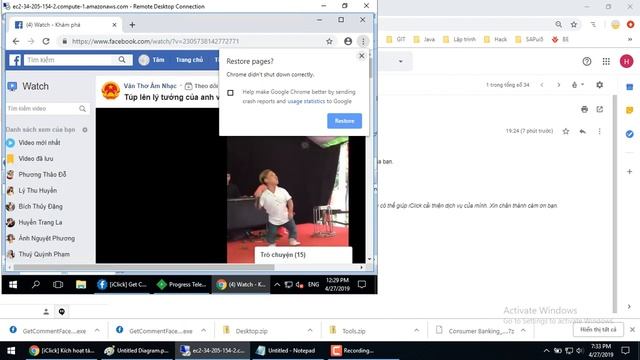Open the Vân Thơ Âm Nhạc page link
Image resolution: width=640 pixels, height=360 pixels.
pyautogui.click(x=150, y=86)
